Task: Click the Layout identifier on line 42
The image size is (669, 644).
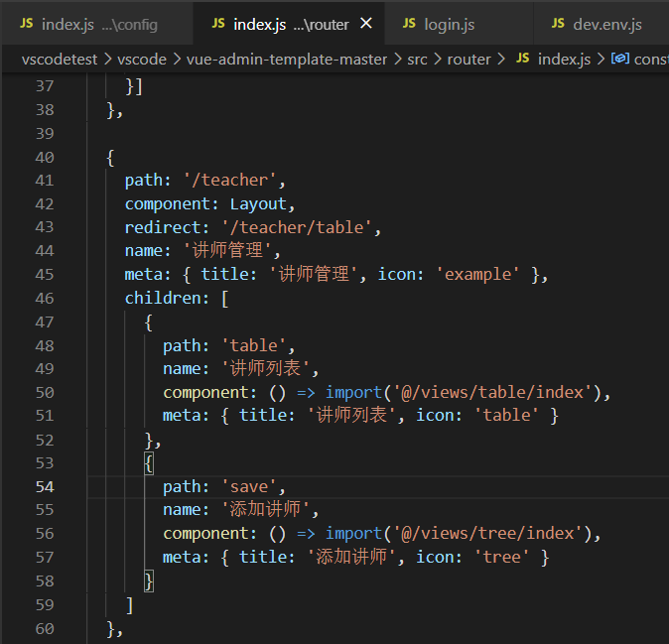Action: [x=258, y=203]
